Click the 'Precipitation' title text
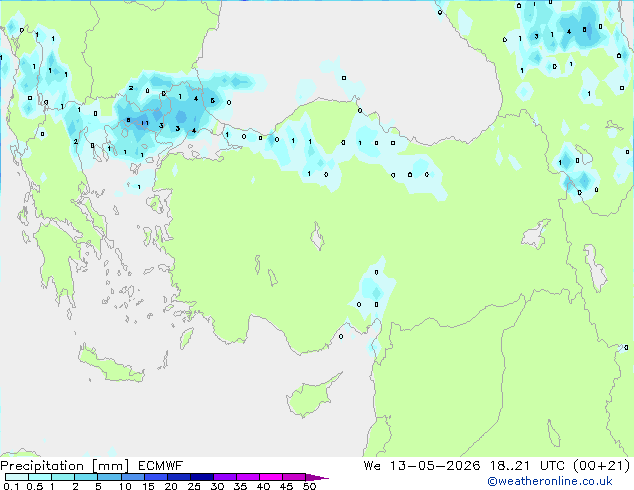 click(42, 466)
